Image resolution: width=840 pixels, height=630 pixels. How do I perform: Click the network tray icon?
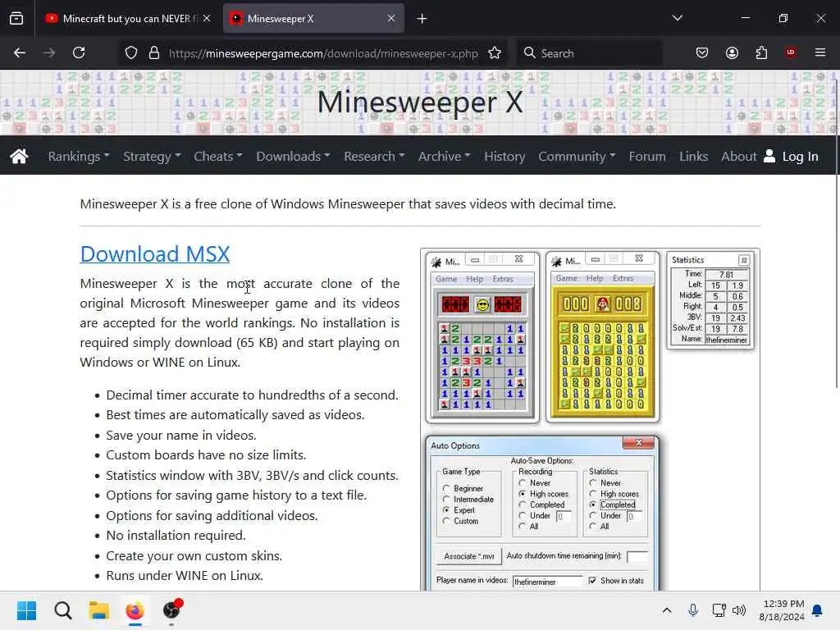point(719,610)
